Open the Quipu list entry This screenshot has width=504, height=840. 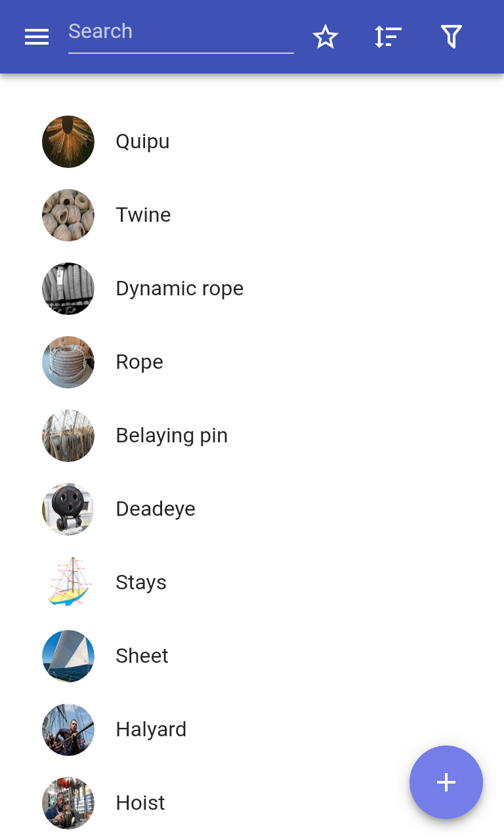[x=252, y=142]
